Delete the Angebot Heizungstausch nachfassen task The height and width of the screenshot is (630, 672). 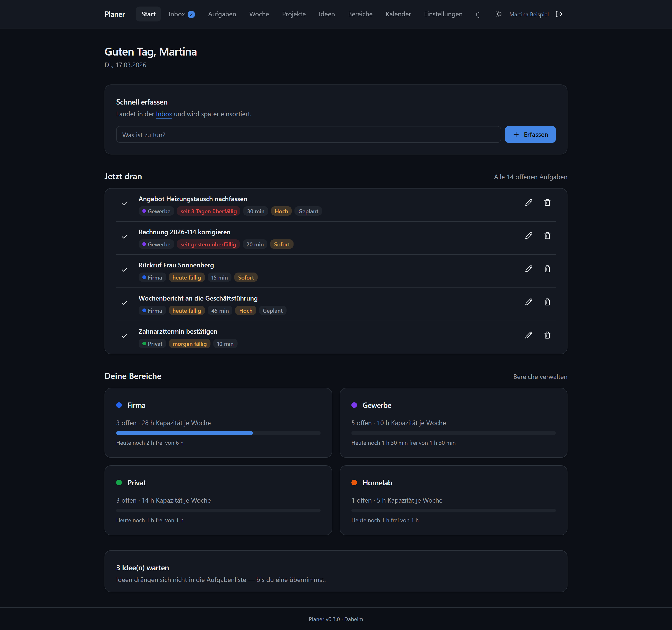pos(547,203)
